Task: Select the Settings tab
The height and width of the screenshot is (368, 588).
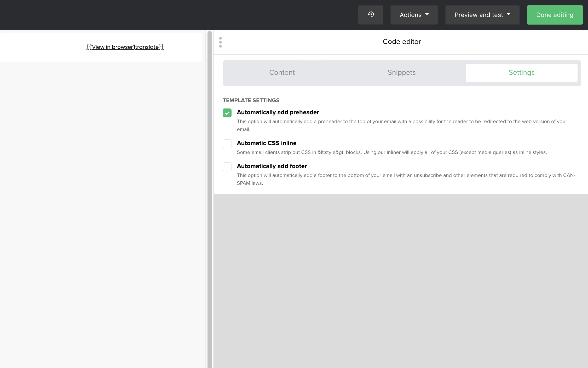Action: click(x=521, y=73)
